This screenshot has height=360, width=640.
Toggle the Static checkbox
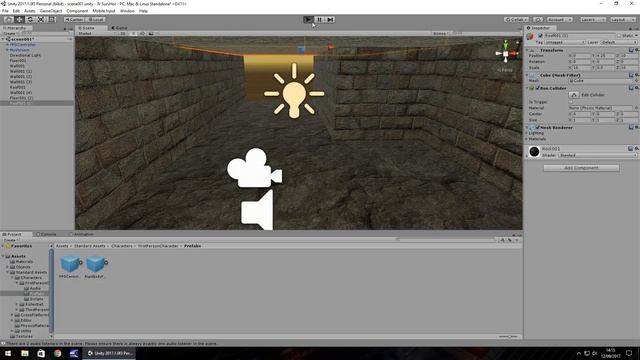point(619,36)
